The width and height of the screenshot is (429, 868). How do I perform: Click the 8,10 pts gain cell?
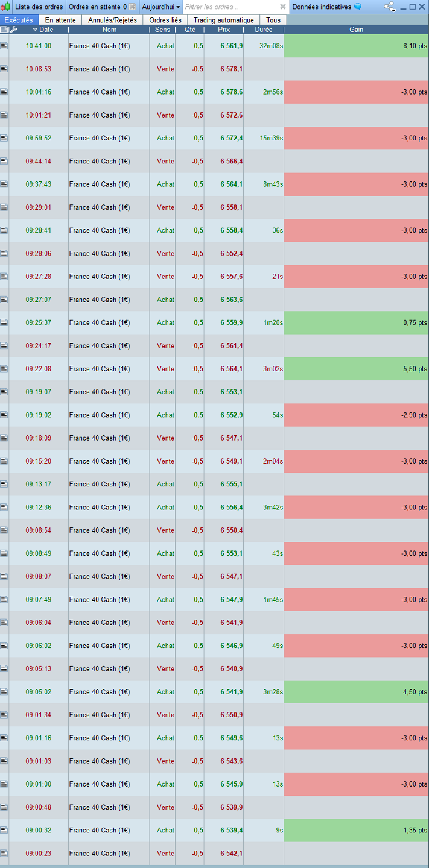click(356, 46)
